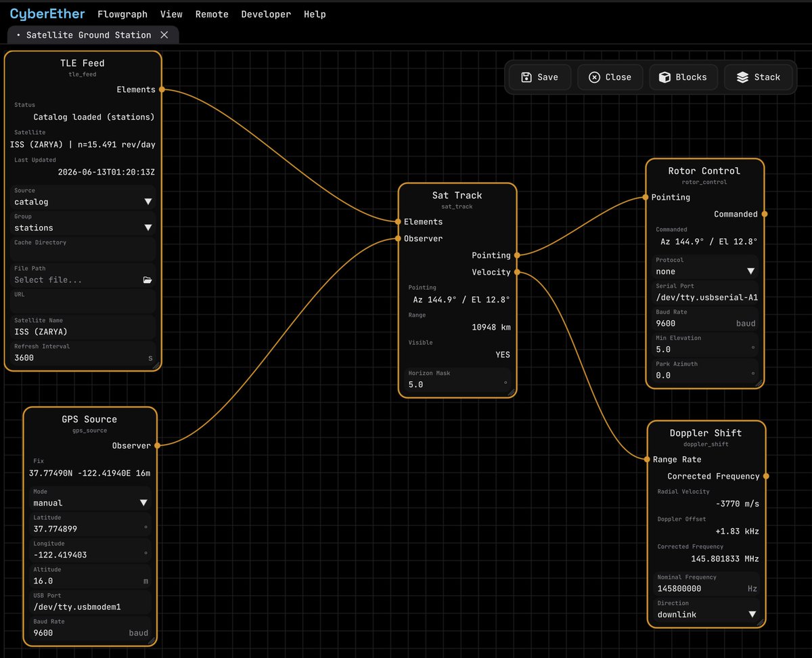Click the Save button
Viewport: 812px width, 658px height.
click(x=540, y=77)
